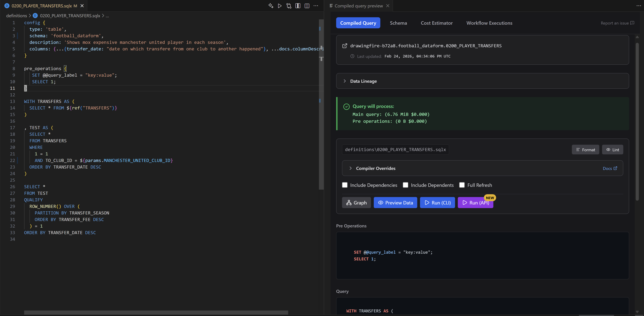Screen dimensions: 644x316
Task: Open the table link icon beside drawingfire-b72a8
Action: tap(344, 46)
